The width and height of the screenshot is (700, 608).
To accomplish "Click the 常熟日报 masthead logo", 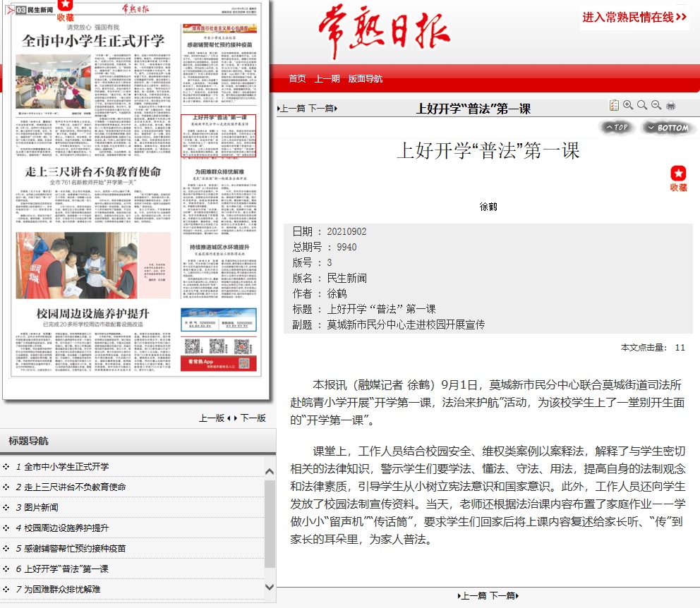I will (384, 31).
